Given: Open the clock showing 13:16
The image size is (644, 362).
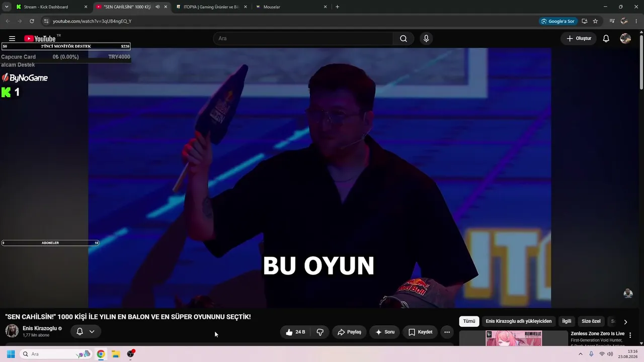Looking at the screenshot, I should tap(629, 354).
